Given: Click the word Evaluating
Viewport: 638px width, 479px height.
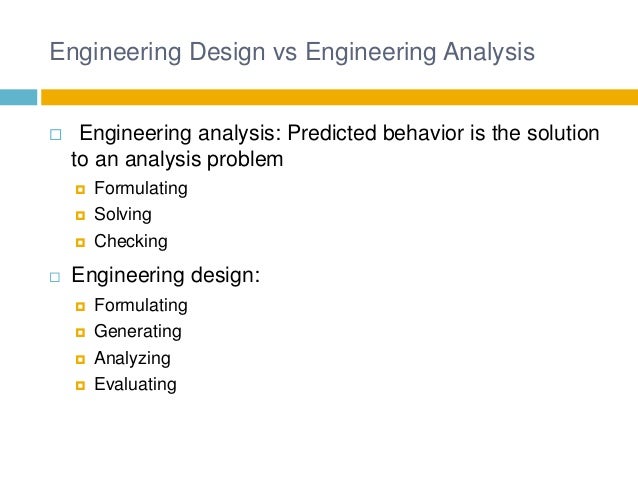Looking at the screenshot, I should coord(135,385).
